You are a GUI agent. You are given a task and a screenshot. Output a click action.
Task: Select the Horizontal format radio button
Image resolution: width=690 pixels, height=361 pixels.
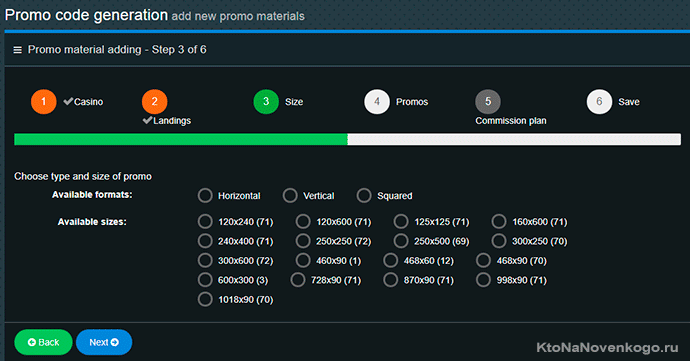click(205, 195)
